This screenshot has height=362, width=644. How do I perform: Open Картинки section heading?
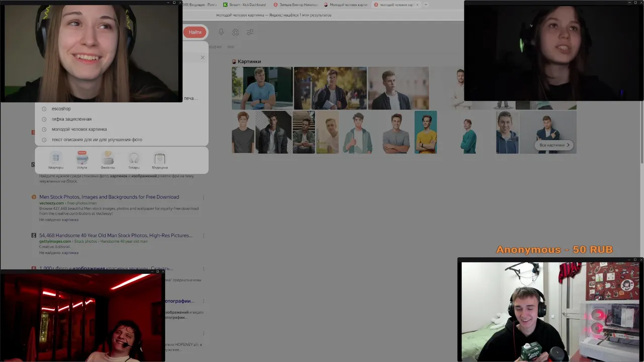click(249, 61)
